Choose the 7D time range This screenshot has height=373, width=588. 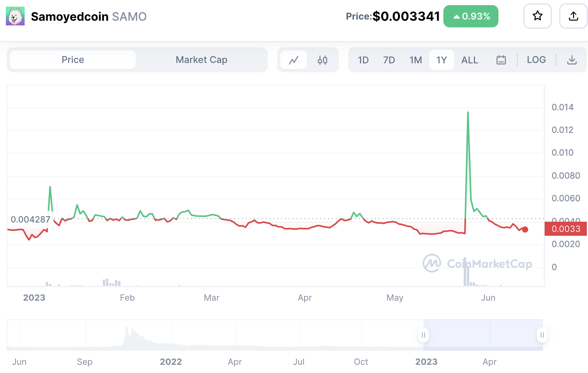pyautogui.click(x=389, y=60)
